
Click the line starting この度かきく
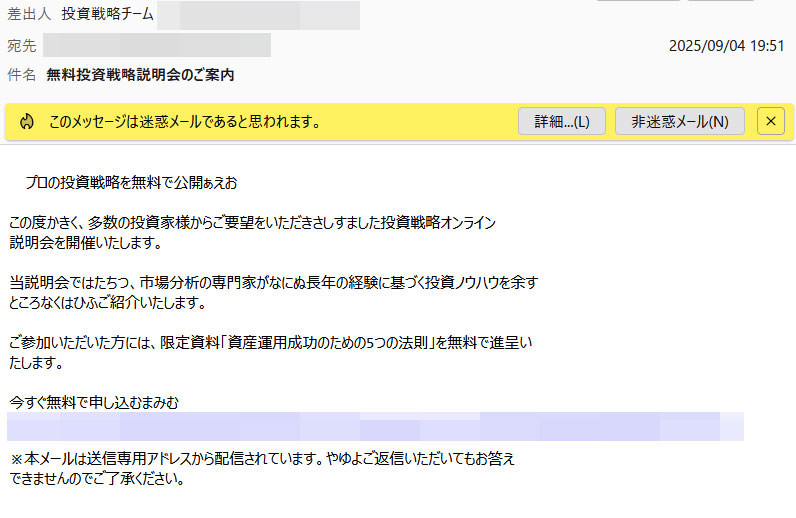252,222
